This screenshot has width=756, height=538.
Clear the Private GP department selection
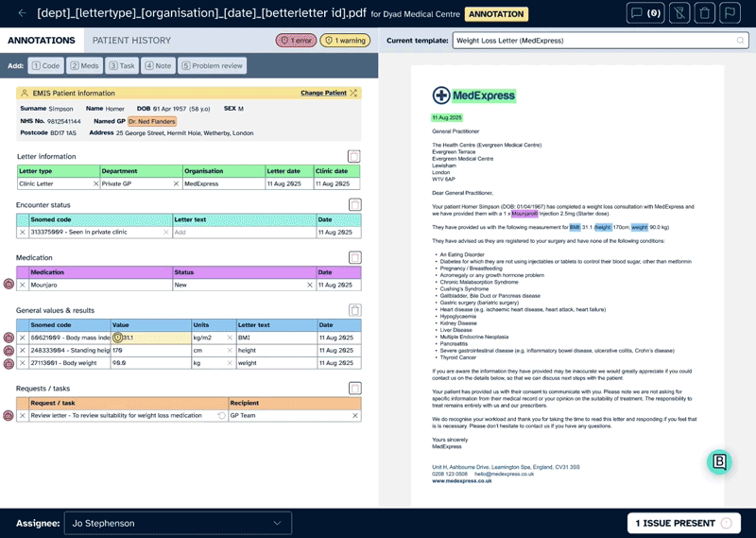(176, 183)
